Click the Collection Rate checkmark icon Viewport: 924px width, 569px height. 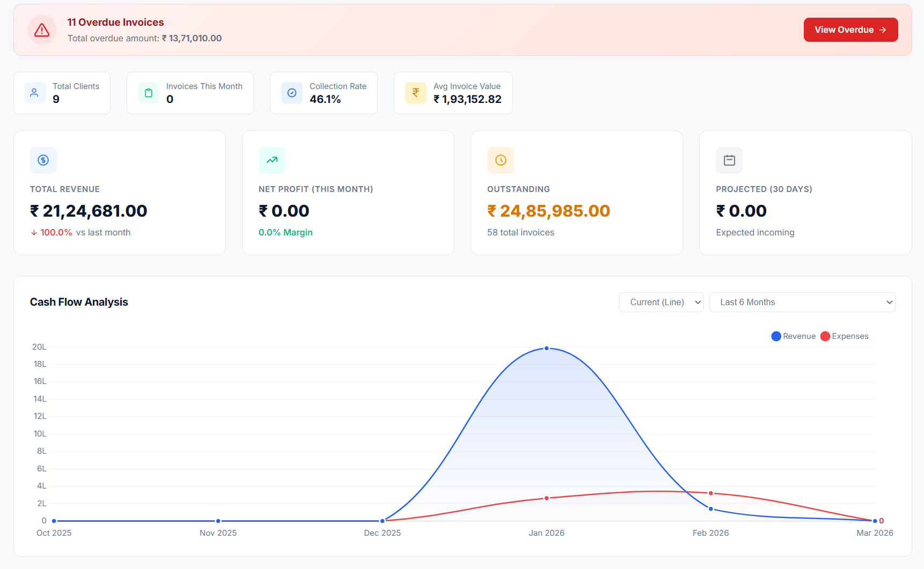tap(292, 93)
